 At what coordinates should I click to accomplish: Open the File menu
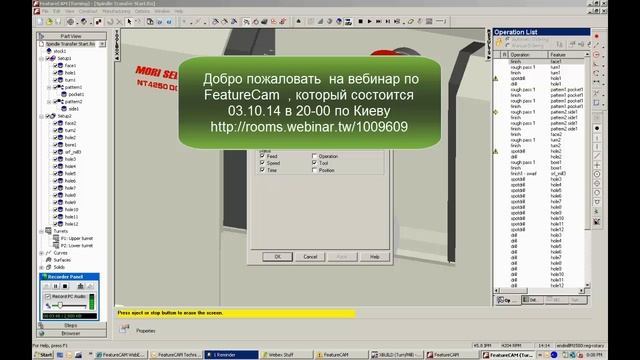coord(45,11)
